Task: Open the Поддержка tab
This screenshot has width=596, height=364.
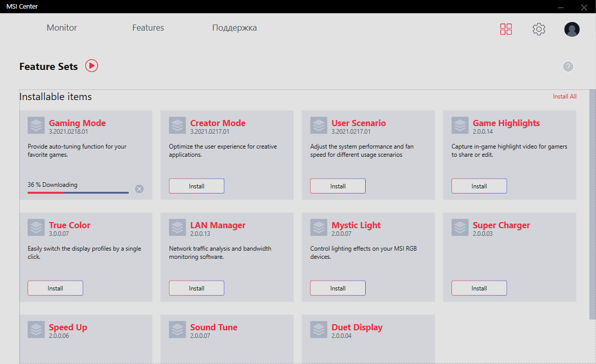Action: click(234, 28)
